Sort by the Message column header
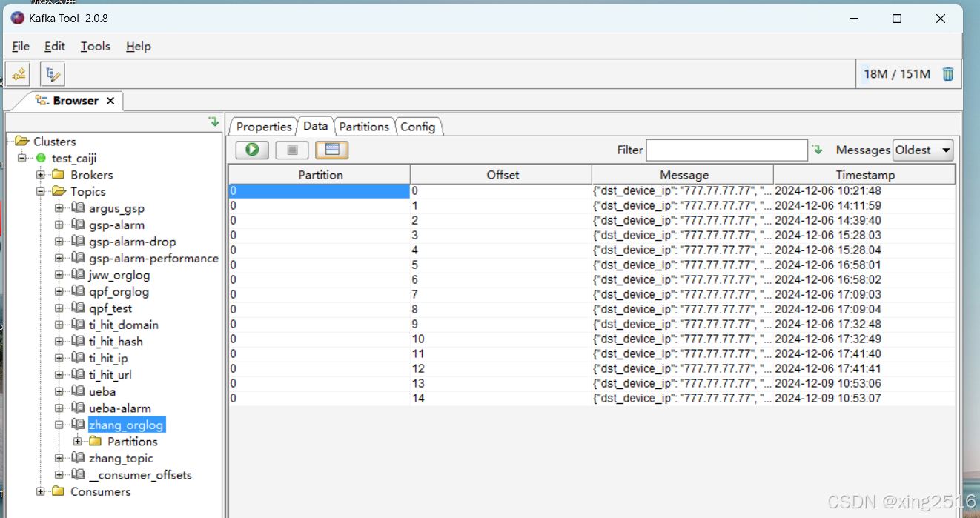This screenshot has height=518, width=980. tap(684, 175)
